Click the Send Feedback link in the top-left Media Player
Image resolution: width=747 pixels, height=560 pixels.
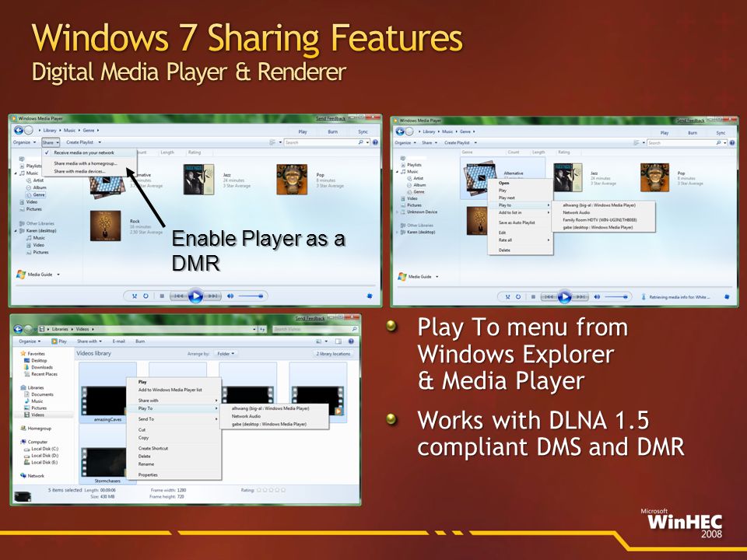coord(331,118)
